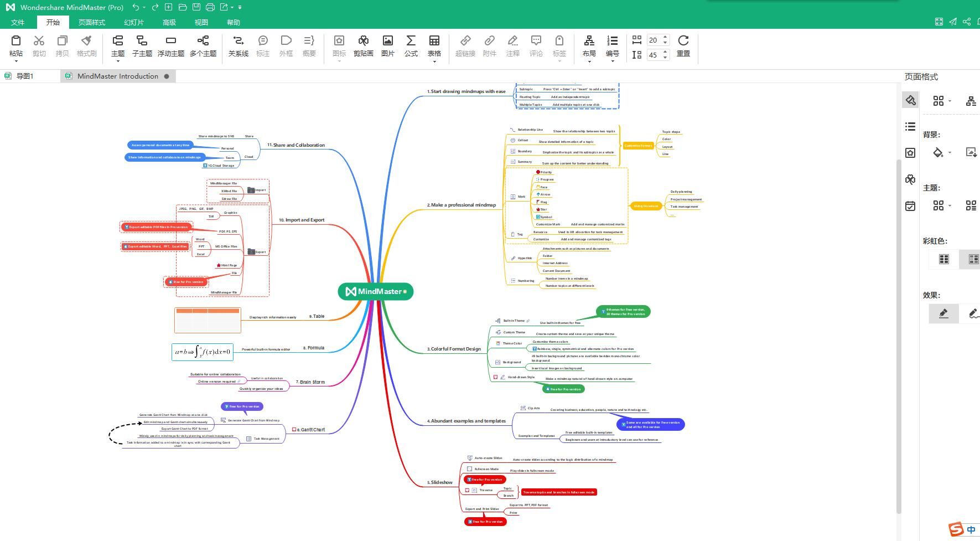This screenshot has width=980, height=541.
Task: Click the 关系线 relationship line tool
Action: (x=238, y=45)
